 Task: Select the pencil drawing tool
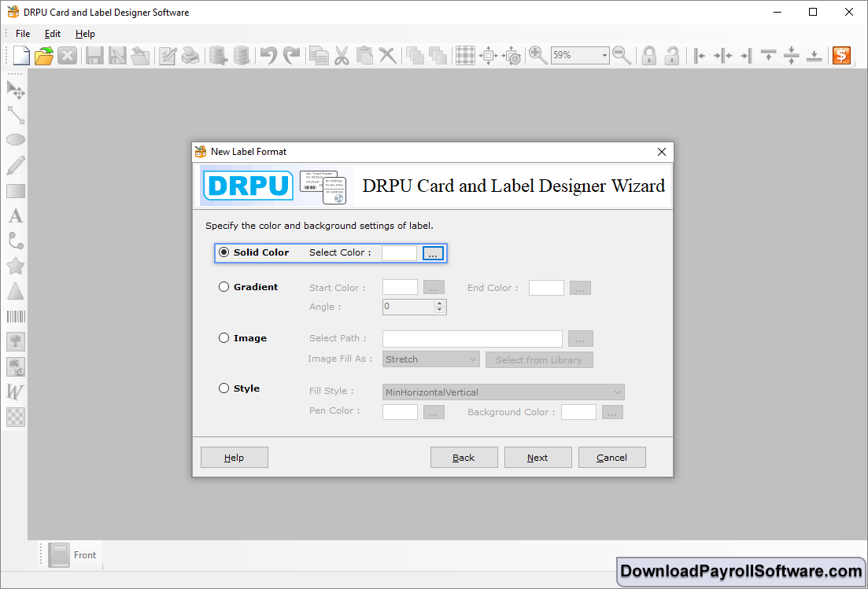click(x=16, y=165)
